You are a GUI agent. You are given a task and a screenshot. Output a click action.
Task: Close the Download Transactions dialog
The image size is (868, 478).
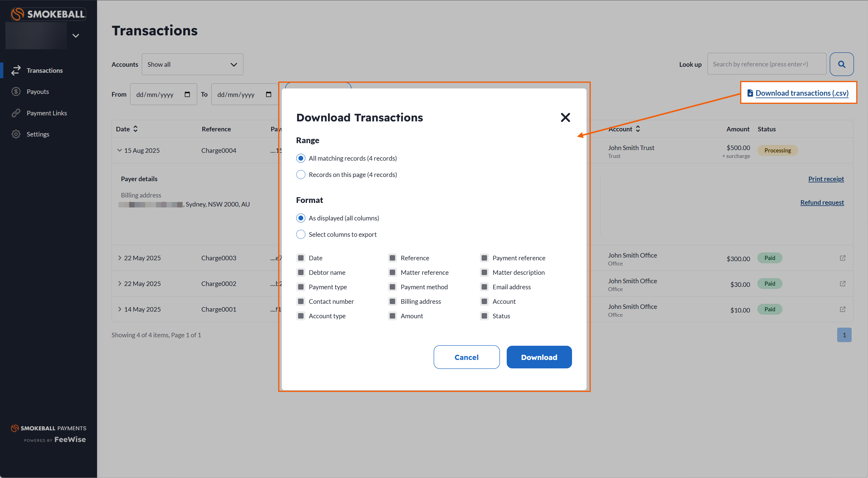point(565,117)
